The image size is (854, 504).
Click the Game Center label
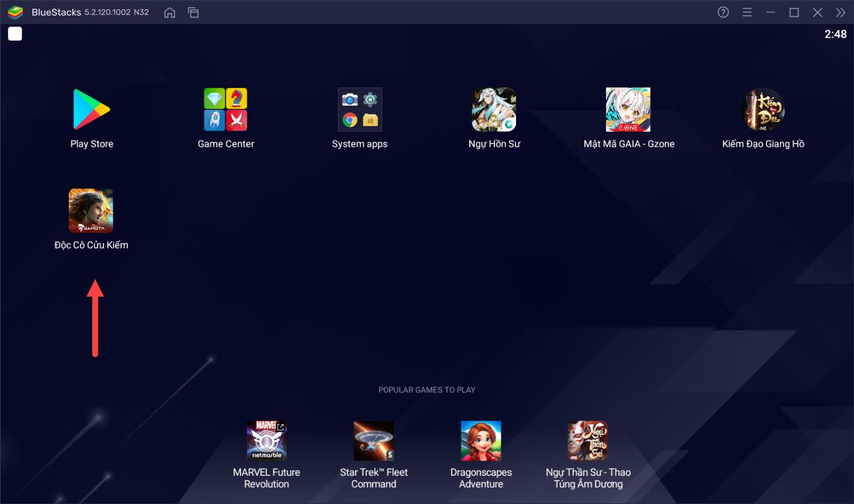coord(226,144)
